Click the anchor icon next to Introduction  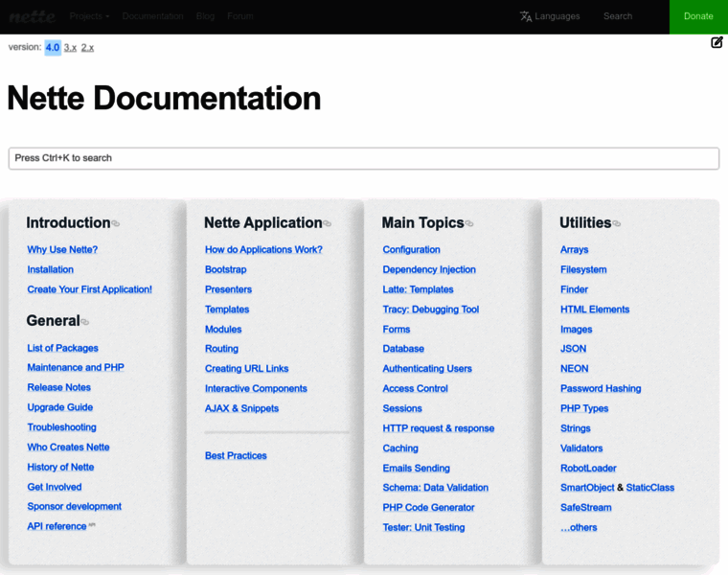(116, 224)
